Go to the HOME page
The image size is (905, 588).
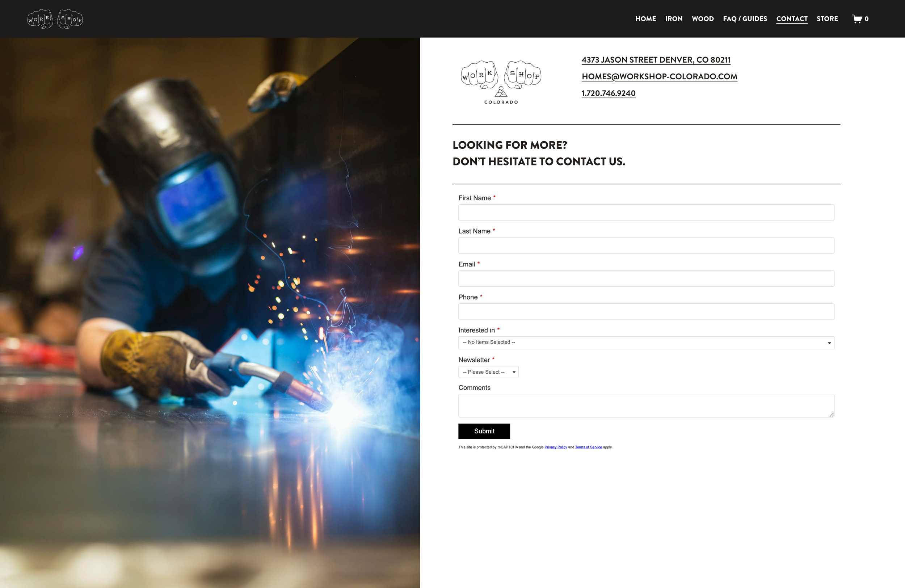point(645,18)
